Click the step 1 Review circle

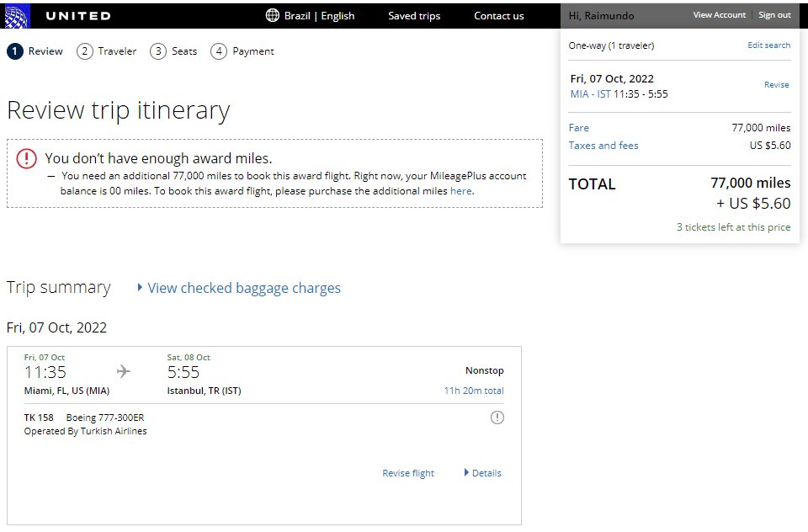15,51
